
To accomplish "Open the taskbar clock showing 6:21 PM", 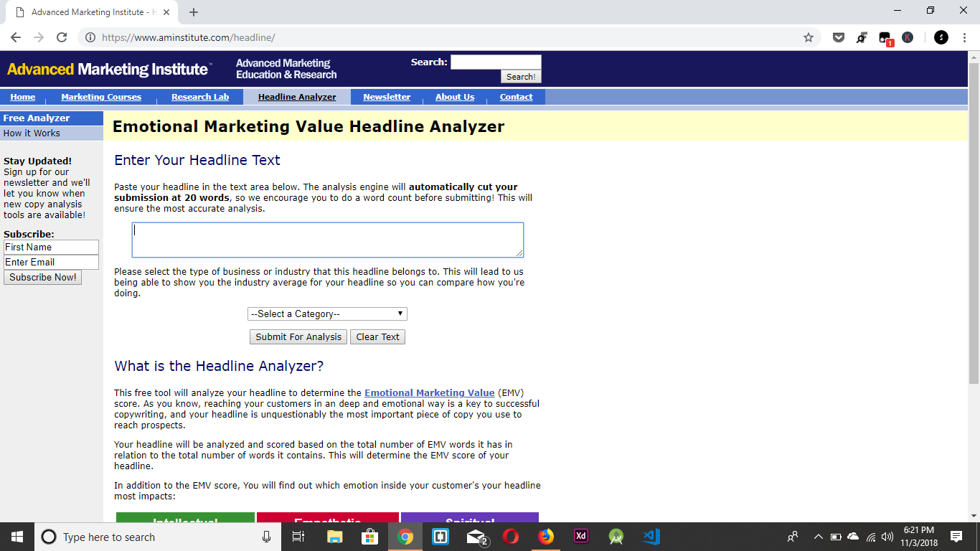I will [918, 537].
